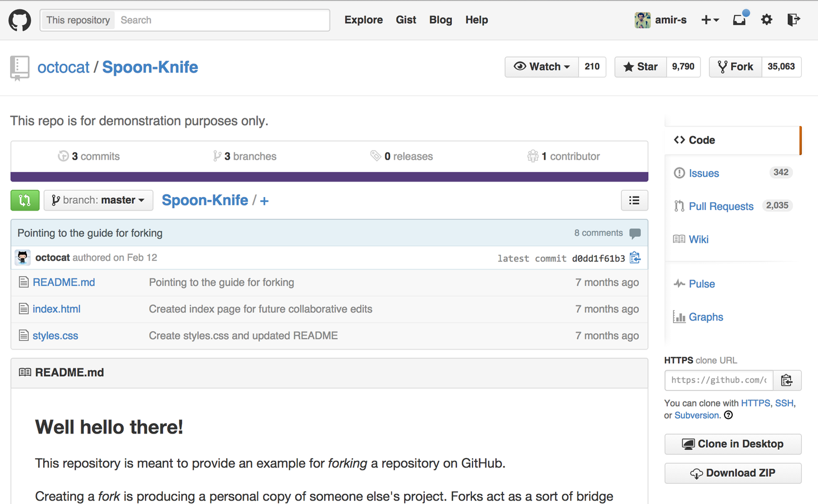Switch clone URL to HTTPS link
The image size is (818, 504).
tap(755, 403)
